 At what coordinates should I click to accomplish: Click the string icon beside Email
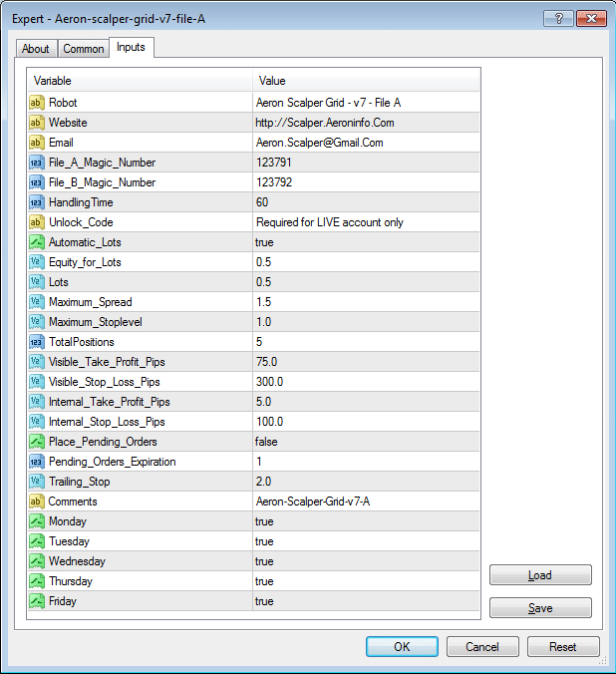(x=37, y=143)
